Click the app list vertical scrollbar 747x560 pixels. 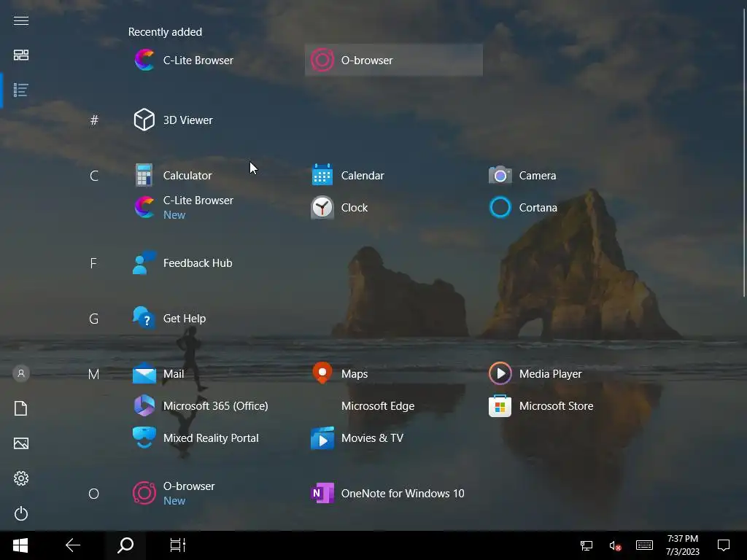pyautogui.click(x=743, y=152)
